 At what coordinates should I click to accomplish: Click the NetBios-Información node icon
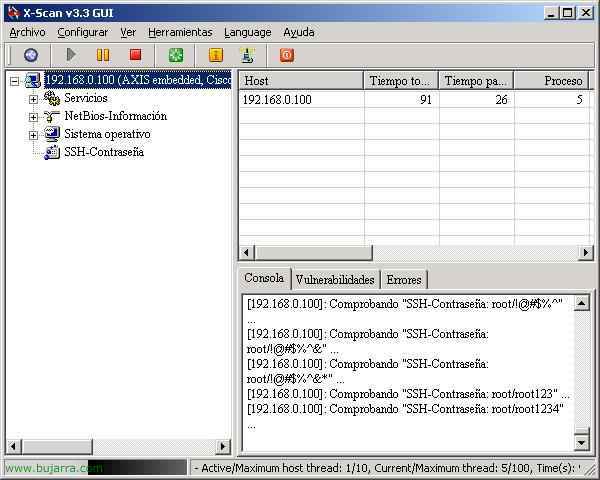(x=52, y=116)
